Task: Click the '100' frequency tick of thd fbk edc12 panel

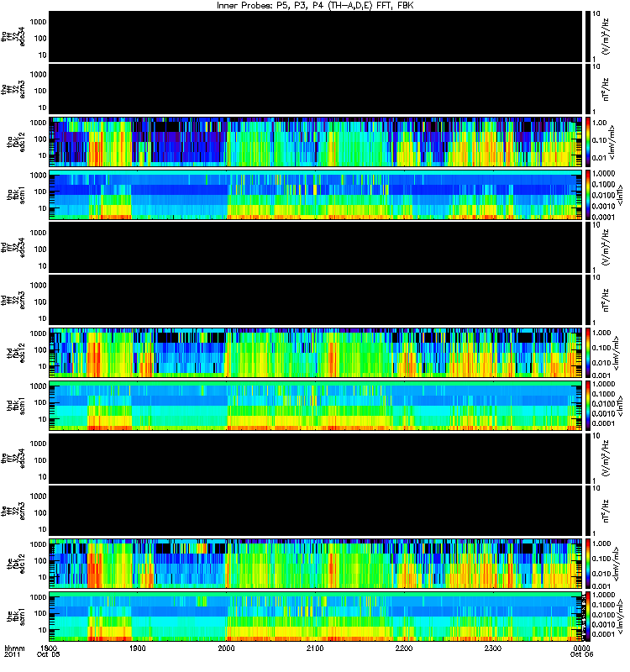Action: tap(40, 349)
